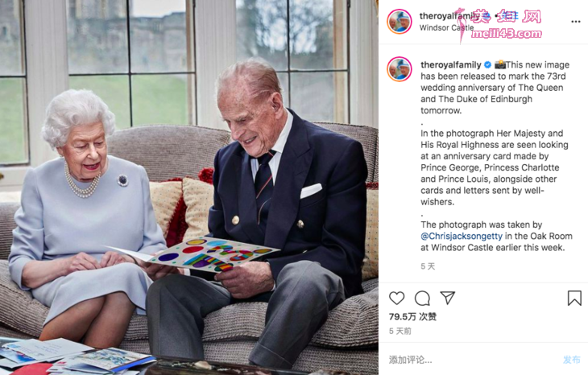This screenshot has width=588, height=375.
Task: Click the caption's theroyalfamily avatar
Action: click(400, 69)
